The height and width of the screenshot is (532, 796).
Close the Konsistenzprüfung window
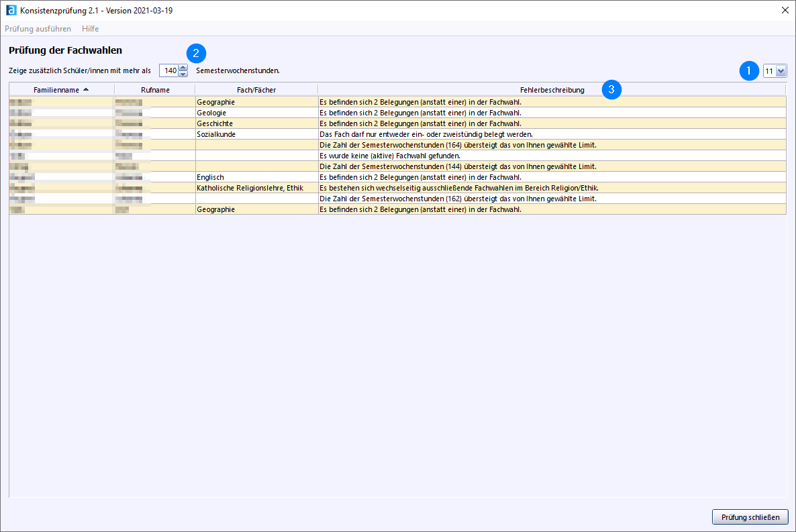(785, 10)
